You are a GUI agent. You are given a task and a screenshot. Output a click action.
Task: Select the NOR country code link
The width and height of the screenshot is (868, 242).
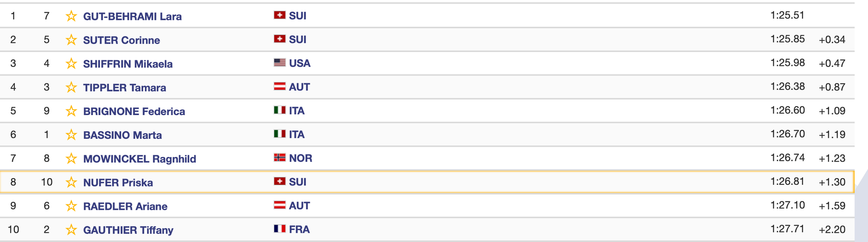point(300,158)
